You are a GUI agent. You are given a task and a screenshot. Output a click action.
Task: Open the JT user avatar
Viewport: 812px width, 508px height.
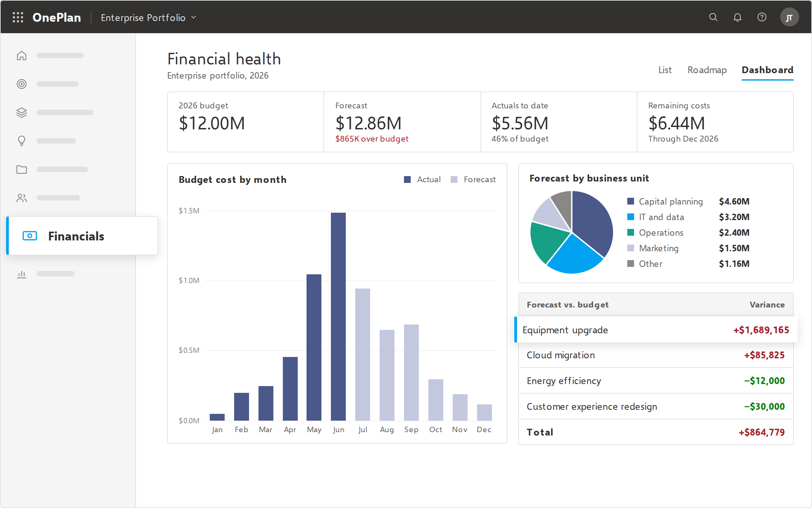[789, 17]
